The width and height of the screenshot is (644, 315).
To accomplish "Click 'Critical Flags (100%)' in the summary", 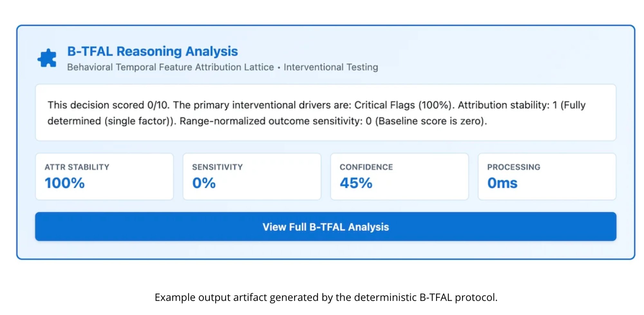I will click(x=402, y=105).
